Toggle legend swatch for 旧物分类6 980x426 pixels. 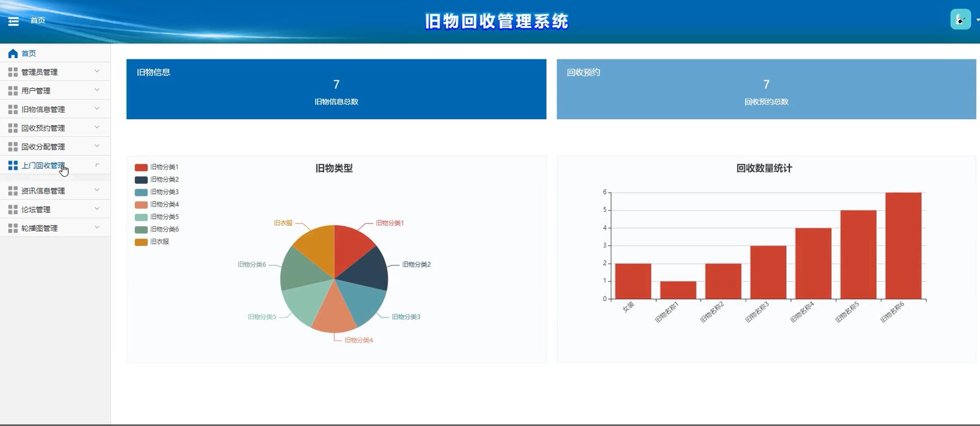tap(141, 229)
